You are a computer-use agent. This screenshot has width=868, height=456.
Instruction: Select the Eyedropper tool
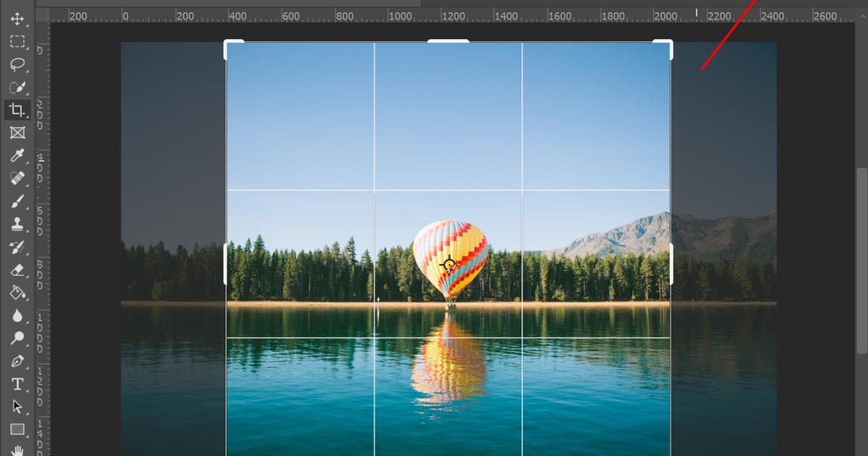[19, 155]
